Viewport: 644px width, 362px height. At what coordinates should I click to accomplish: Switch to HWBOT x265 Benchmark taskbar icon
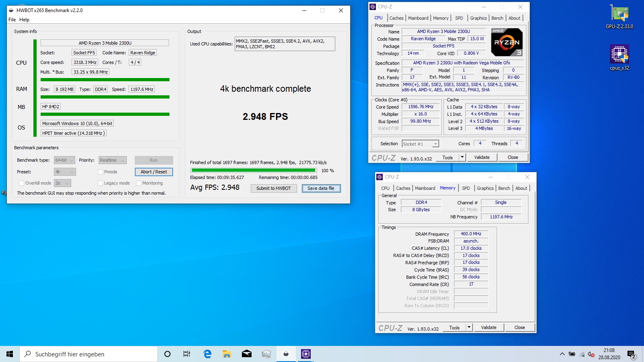[286, 354]
